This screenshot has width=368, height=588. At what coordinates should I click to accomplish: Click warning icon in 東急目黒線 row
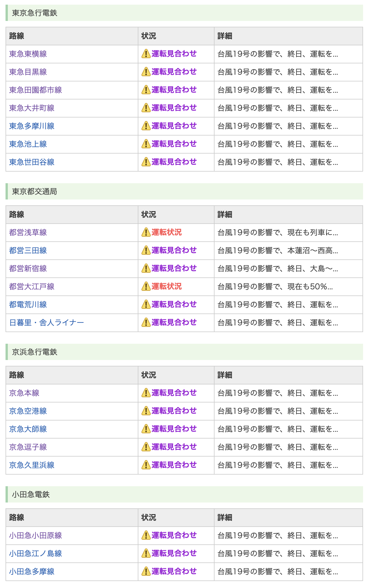tap(146, 72)
